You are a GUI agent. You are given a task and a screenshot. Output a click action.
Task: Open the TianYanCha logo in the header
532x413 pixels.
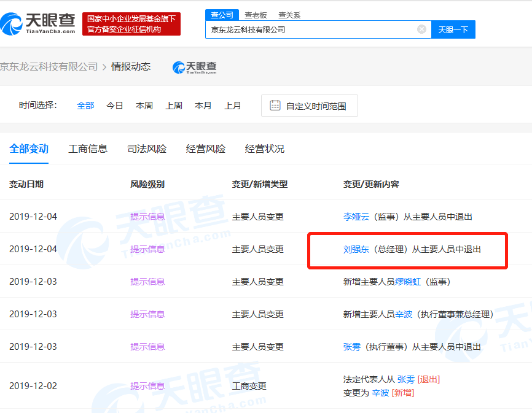tap(37, 24)
